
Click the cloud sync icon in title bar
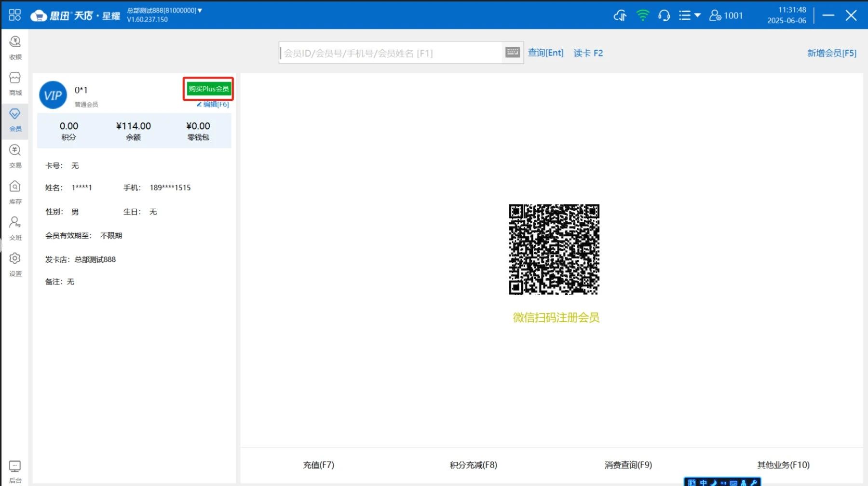click(620, 15)
